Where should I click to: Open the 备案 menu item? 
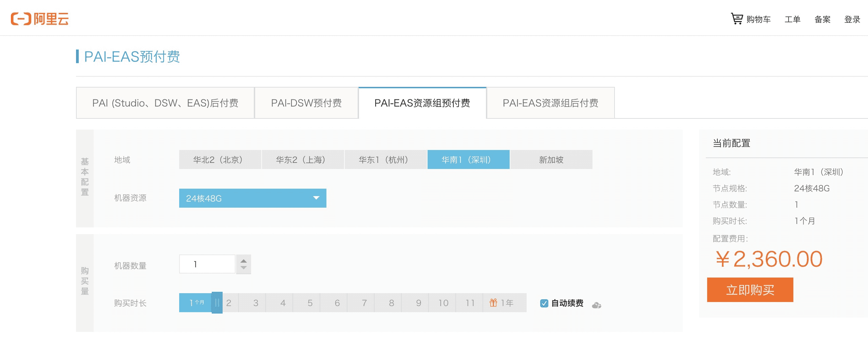coord(822,19)
